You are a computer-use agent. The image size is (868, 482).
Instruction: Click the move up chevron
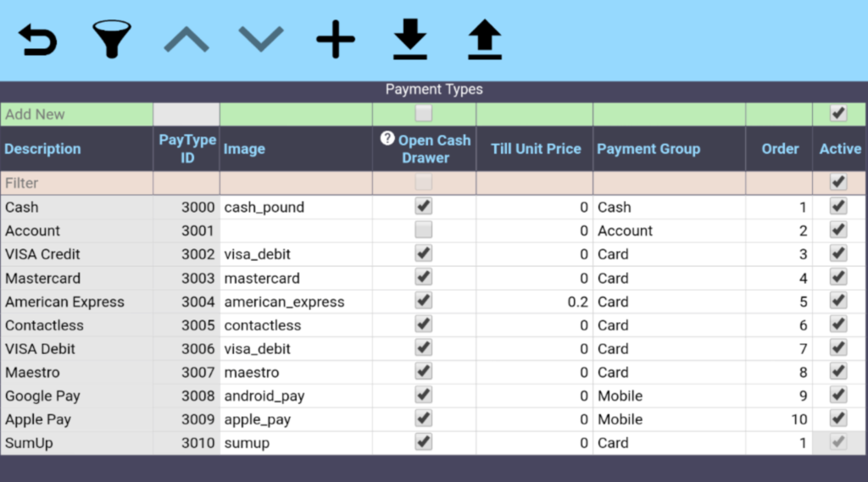coord(186,39)
